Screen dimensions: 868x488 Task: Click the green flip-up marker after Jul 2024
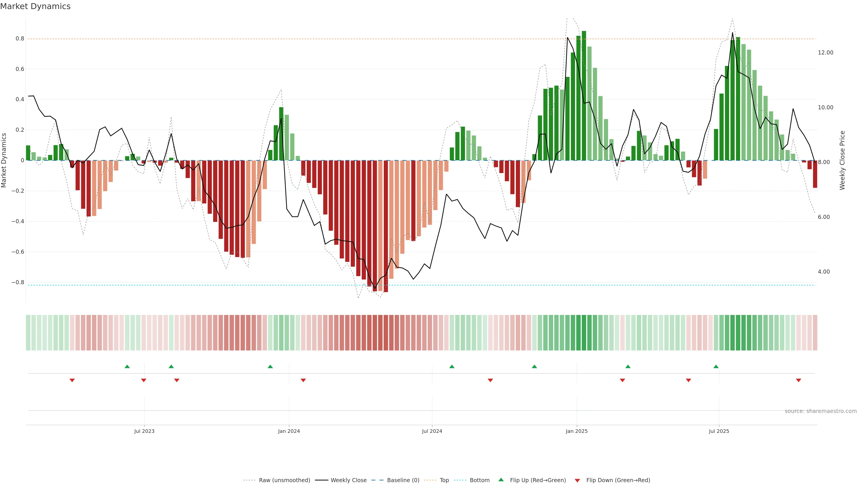tap(452, 366)
